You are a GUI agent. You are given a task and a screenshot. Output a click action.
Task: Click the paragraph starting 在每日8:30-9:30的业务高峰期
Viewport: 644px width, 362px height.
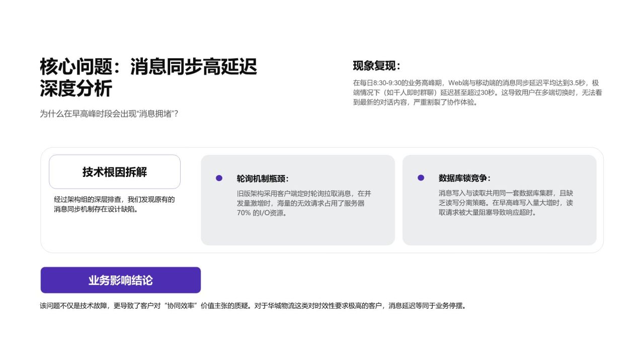tap(477, 93)
